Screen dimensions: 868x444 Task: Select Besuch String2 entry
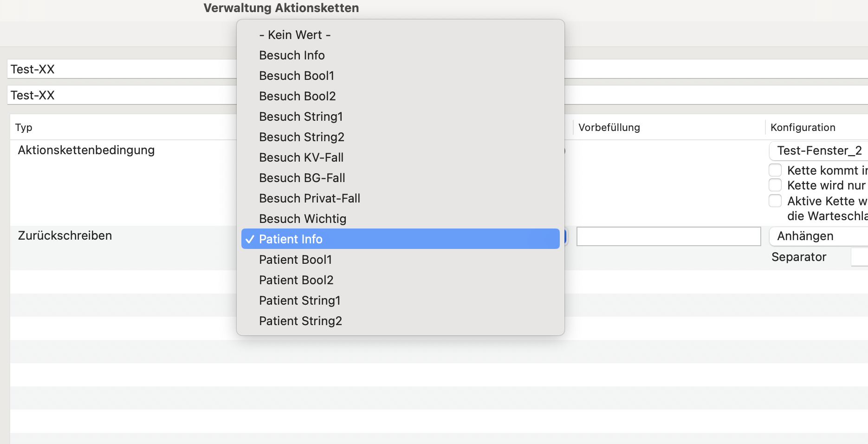(x=400, y=137)
